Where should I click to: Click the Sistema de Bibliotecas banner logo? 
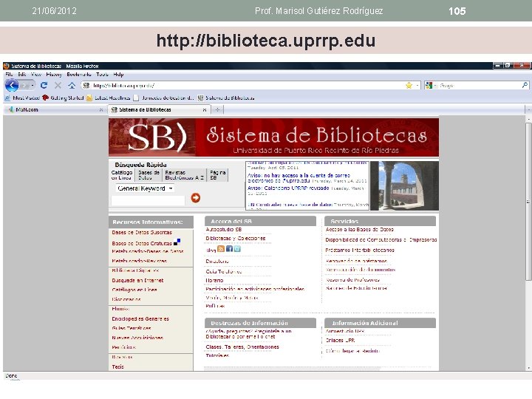[x=273, y=137]
